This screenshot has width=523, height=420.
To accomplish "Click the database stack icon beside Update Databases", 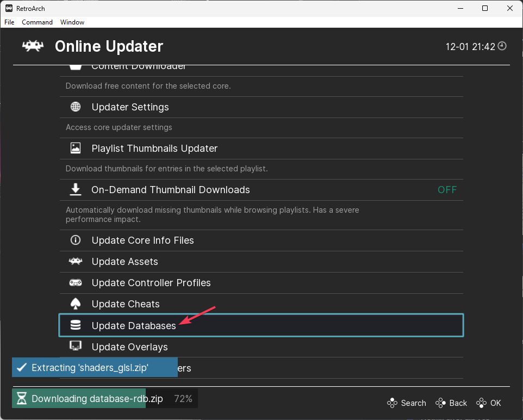I will coord(76,325).
